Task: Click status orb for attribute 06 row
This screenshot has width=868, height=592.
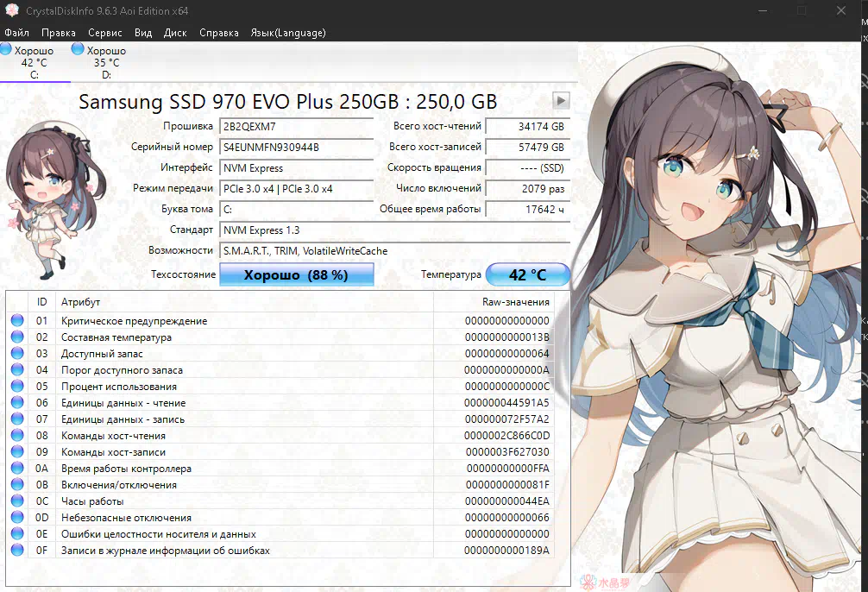Action: tap(17, 403)
